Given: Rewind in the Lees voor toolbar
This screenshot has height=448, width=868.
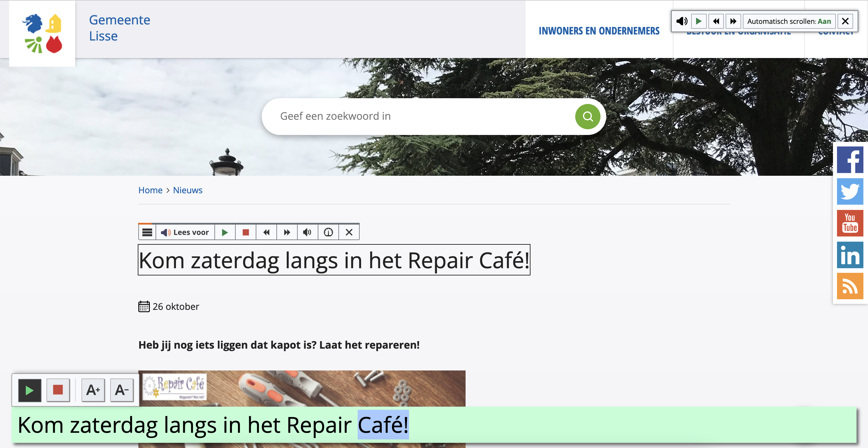Looking at the screenshot, I should pos(266,232).
